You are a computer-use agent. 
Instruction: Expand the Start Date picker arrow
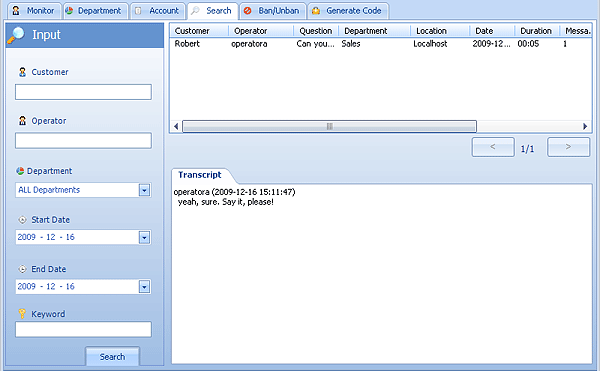click(144, 238)
